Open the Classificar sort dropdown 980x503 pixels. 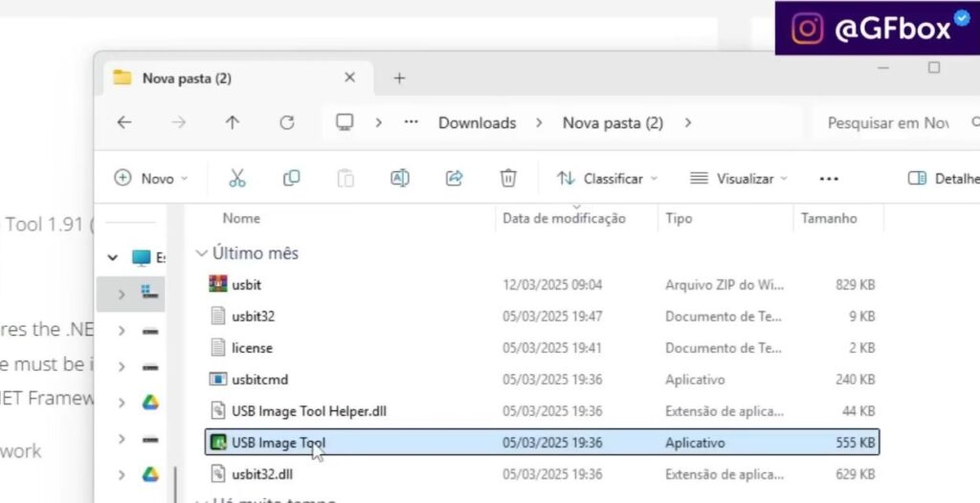(608, 179)
